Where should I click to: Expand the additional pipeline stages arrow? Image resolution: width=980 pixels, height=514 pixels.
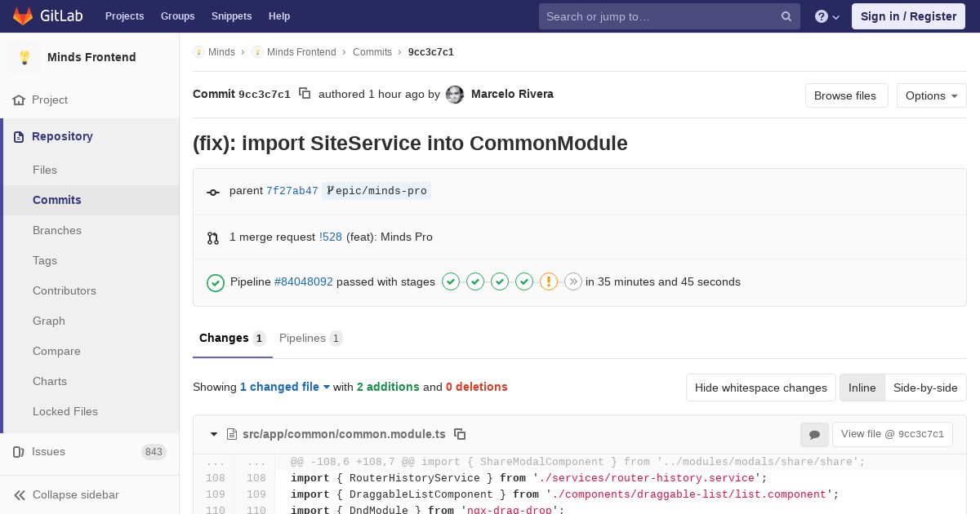pyautogui.click(x=573, y=281)
